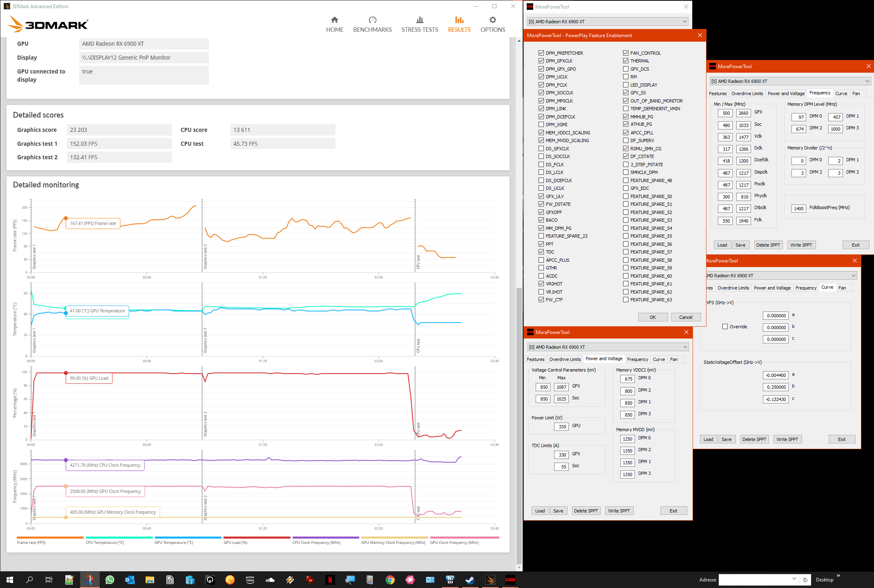Viewport: 874px width, 588px height.
Task: Click the 3DMark logo
Action: pos(48,24)
